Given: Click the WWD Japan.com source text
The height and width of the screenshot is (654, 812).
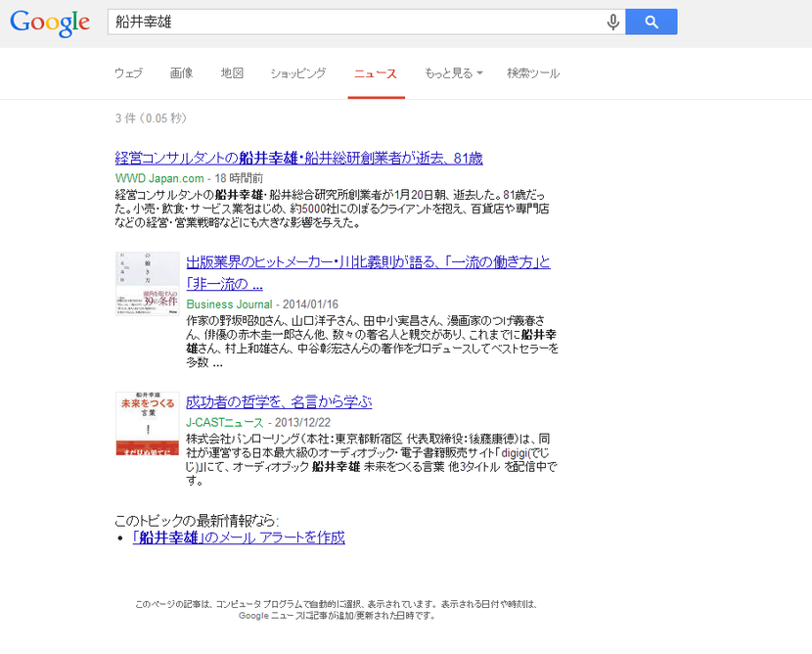Looking at the screenshot, I should click(x=159, y=178).
